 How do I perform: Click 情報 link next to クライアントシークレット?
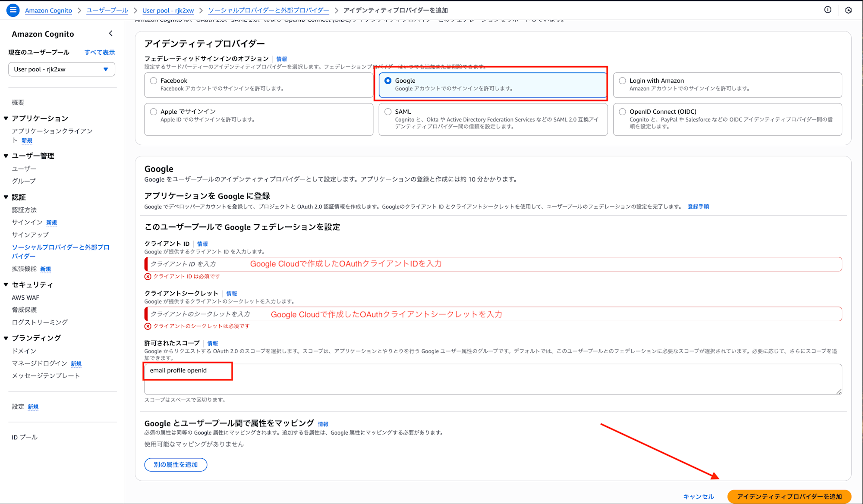pos(232,294)
